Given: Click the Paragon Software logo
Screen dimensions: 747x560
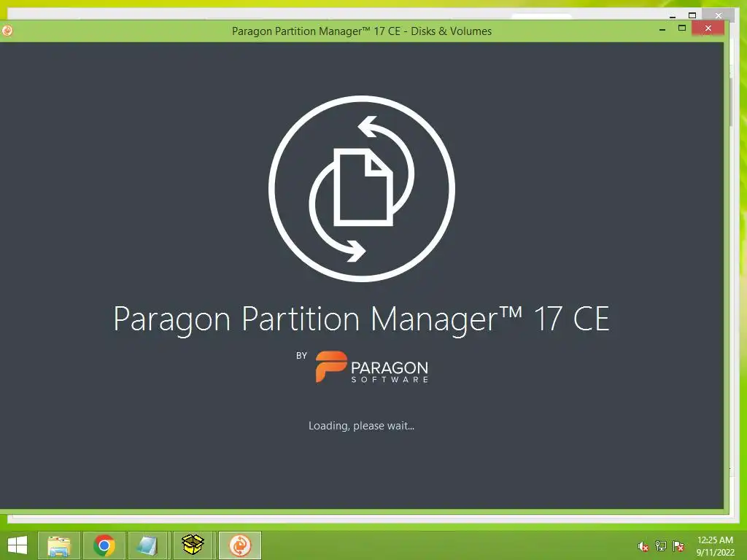Looking at the screenshot, I should coord(372,367).
